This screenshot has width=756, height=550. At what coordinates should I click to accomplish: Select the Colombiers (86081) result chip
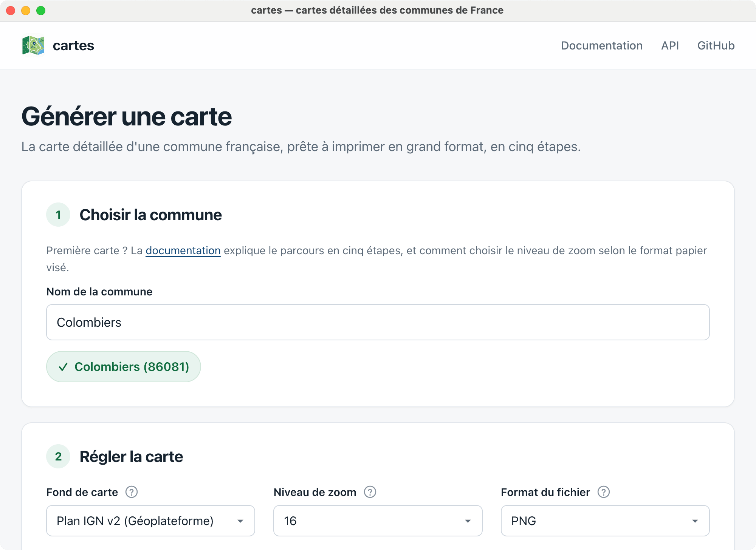coord(124,367)
